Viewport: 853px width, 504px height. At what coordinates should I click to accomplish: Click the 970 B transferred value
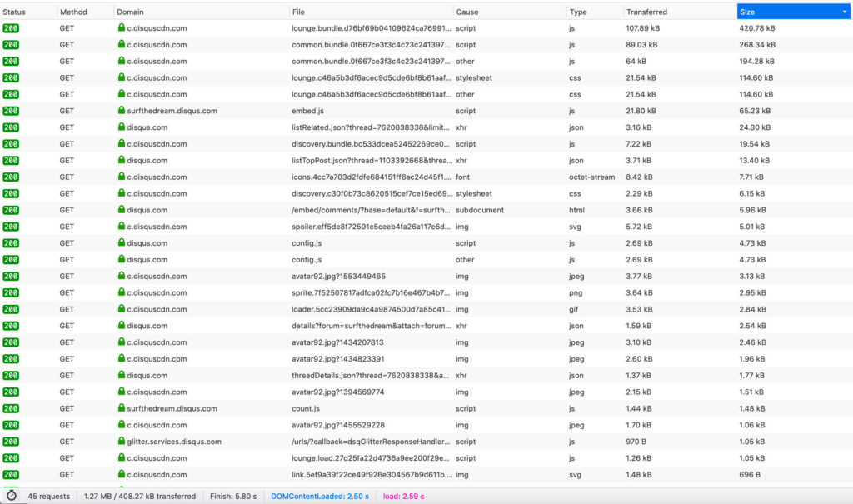(636, 442)
